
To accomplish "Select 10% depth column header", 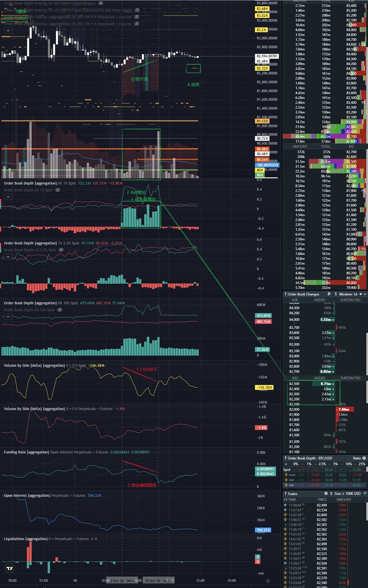I will tap(348, 464).
